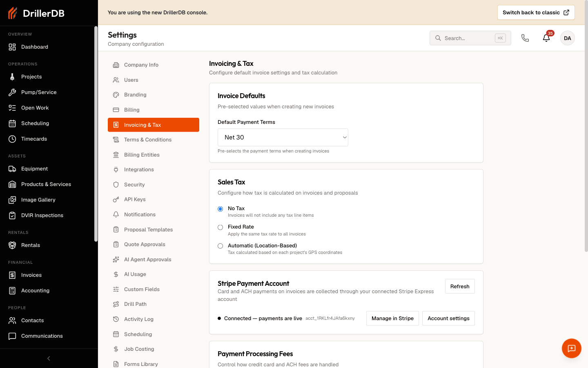Click the Image Gallery icon
The width and height of the screenshot is (588, 368).
click(12, 200)
